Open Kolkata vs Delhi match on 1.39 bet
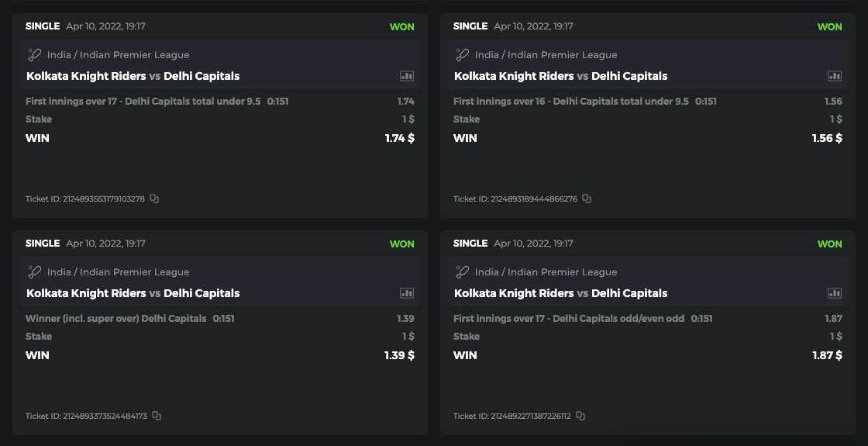868x446 pixels. [133, 293]
